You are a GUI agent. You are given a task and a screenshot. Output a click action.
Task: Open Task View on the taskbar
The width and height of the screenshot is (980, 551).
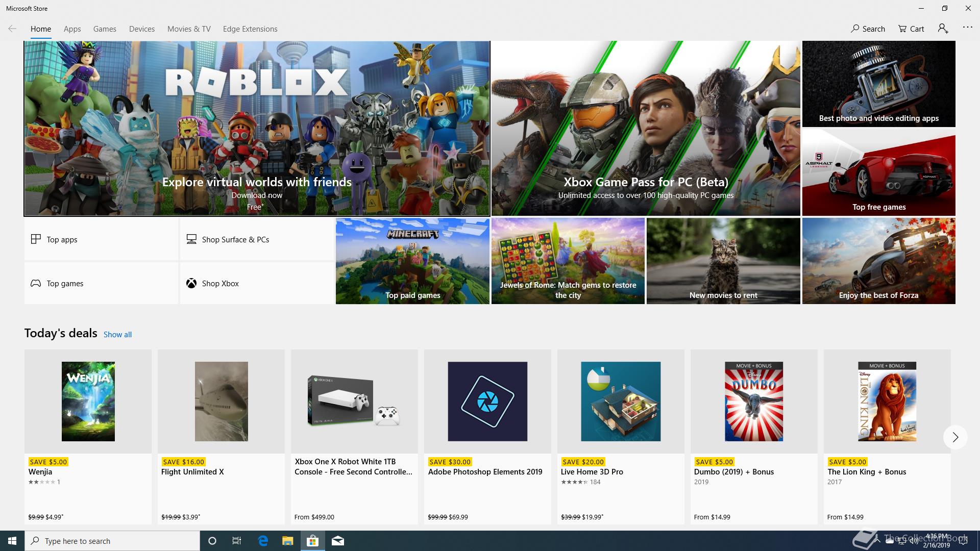coord(237,541)
